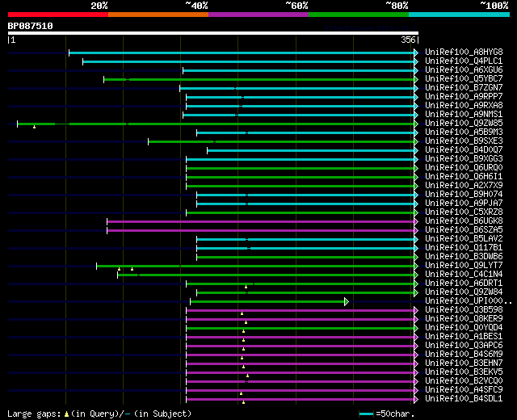517x420 pixels.
Task: Select the UniRef100_A6XGU6 label
Action: coord(464,70)
